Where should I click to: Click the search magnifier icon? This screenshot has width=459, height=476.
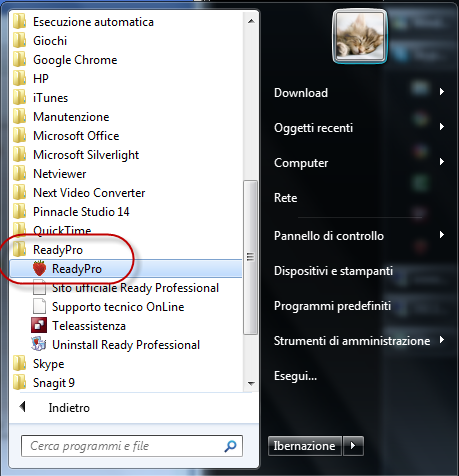coord(230,446)
